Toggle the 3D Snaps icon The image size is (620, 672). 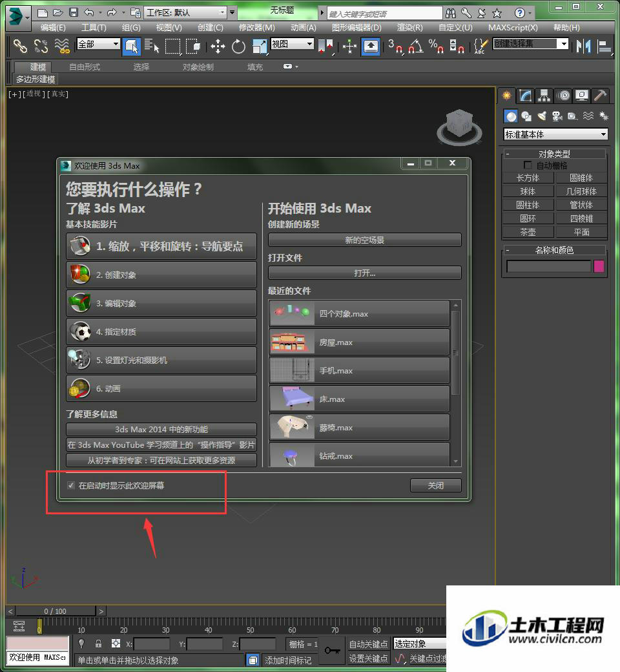click(395, 47)
